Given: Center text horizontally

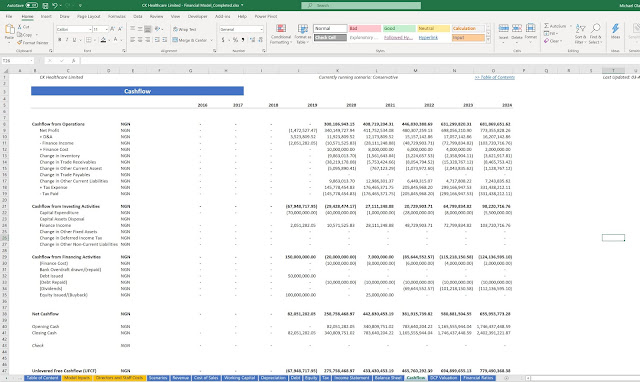Looking at the screenshot, I should 140,40.
